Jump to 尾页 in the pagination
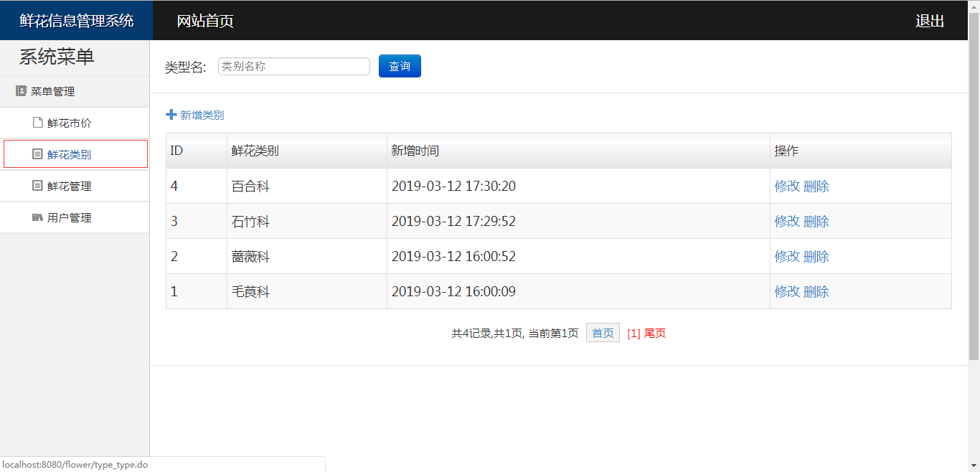Viewport: 980px width, 472px height. 655,334
